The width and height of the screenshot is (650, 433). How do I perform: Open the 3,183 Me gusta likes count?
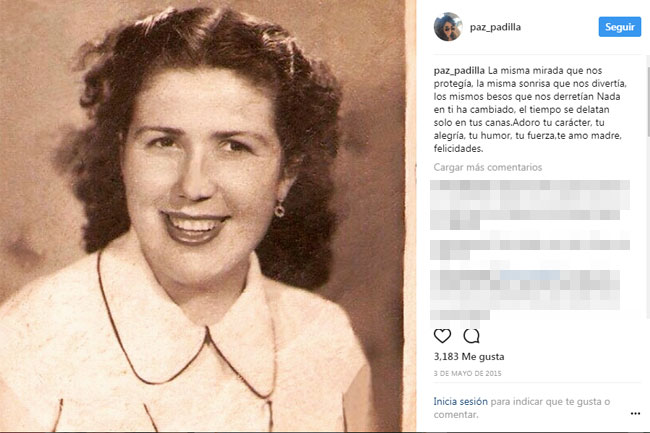469,356
